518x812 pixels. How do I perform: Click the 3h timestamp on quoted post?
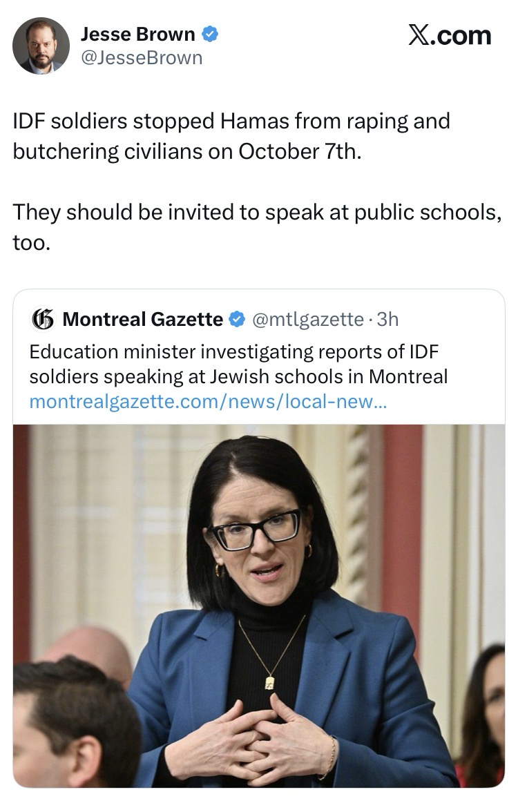(x=389, y=319)
